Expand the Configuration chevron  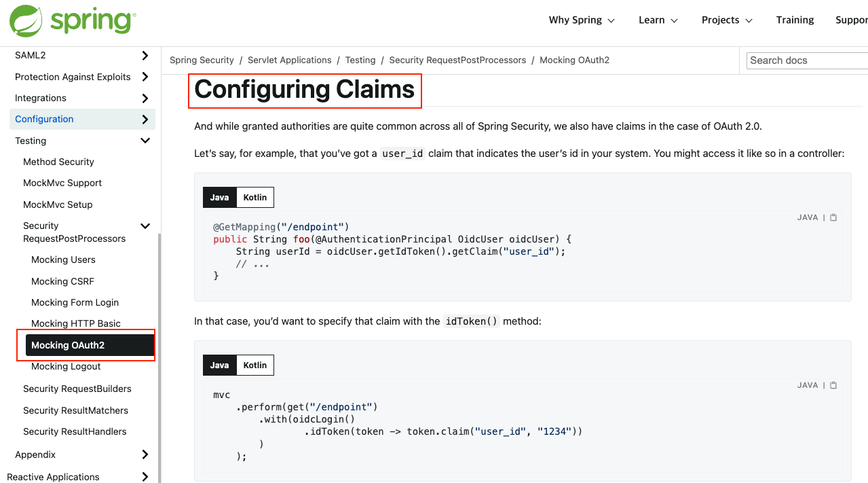point(145,120)
